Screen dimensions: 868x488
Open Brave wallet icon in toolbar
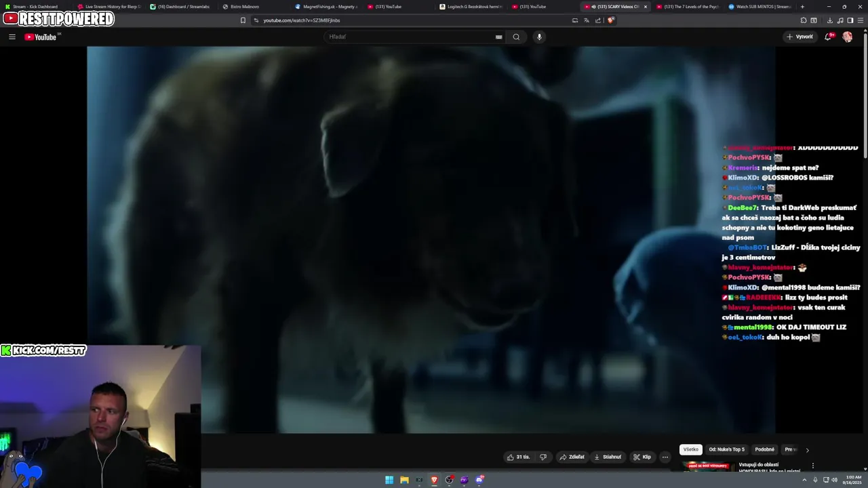(x=814, y=20)
